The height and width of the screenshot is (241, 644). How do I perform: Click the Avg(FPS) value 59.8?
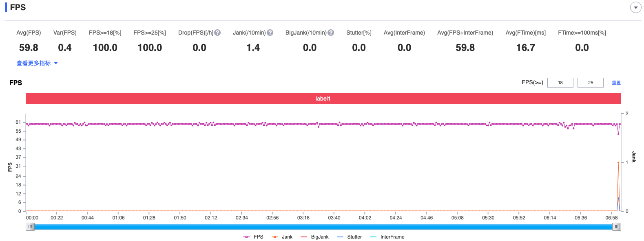(x=29, y=48)
